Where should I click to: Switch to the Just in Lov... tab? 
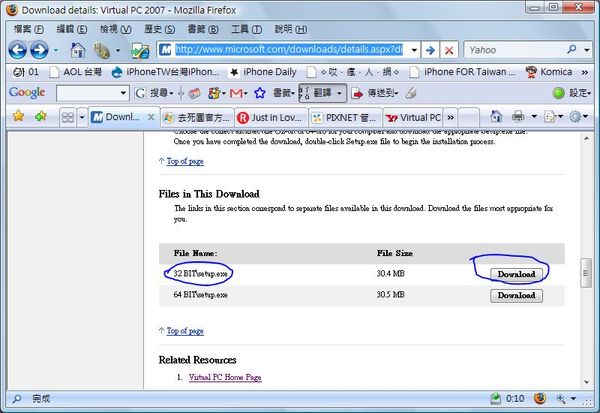point(271,118)
